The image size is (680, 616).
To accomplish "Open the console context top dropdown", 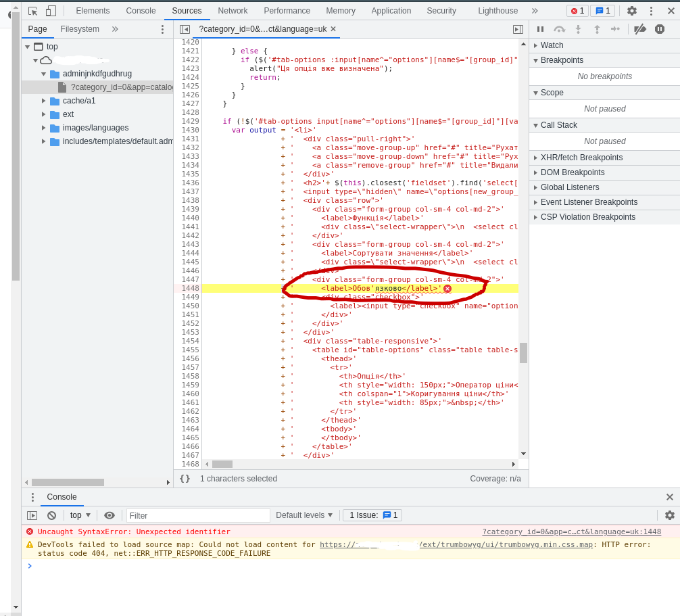I will pyautogui.click(x=80, y=515).
